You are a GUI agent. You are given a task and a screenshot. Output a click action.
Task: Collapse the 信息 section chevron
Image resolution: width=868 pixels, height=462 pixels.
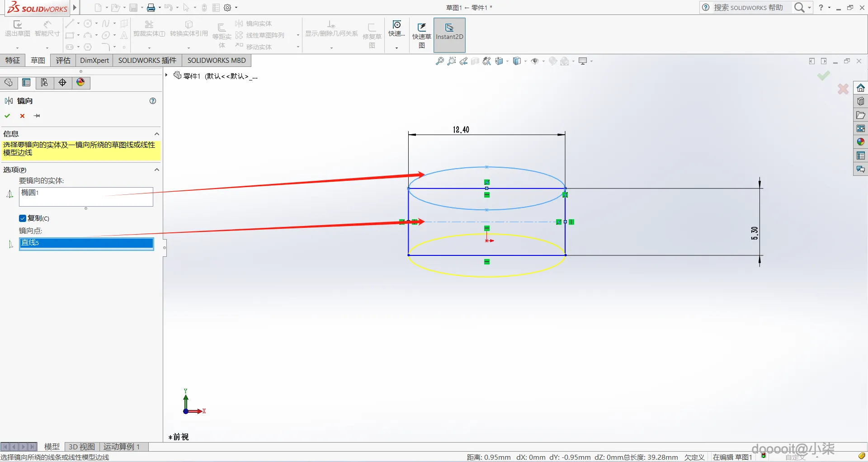click(157, 134)
